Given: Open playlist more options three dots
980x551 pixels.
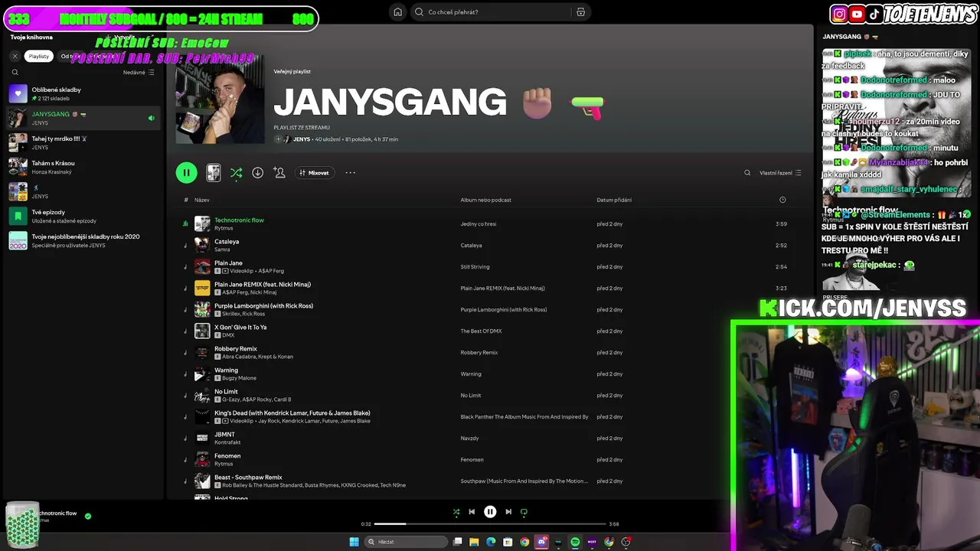Looking at the screenshot, I should point(350,173).
